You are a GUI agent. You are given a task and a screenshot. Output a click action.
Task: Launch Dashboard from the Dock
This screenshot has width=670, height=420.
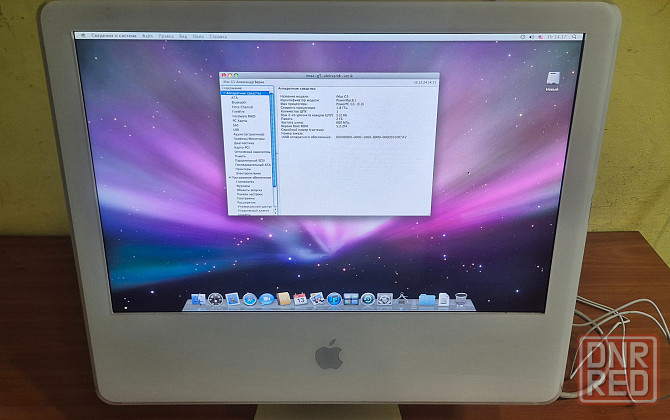tap(215, 299)
